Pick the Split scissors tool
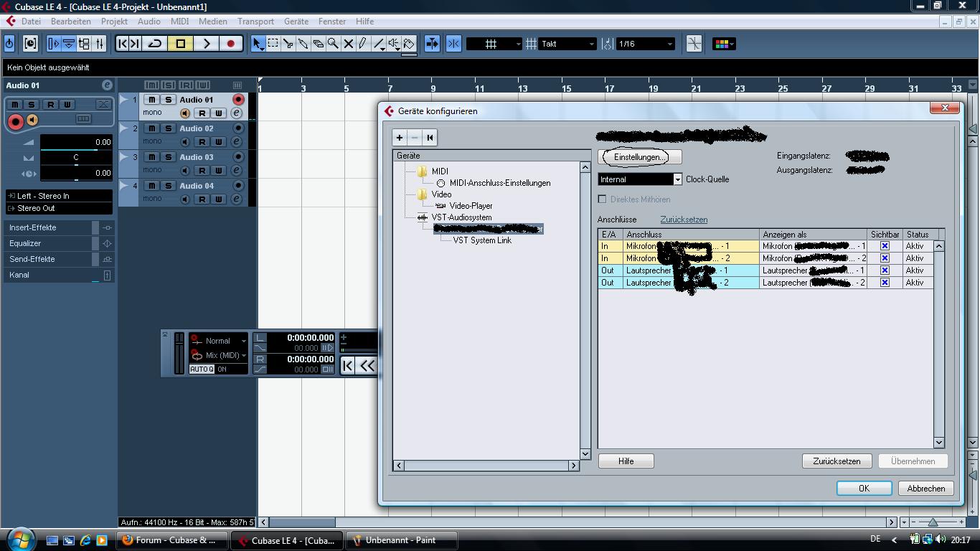Screen dimensions: 980x551 288,44
